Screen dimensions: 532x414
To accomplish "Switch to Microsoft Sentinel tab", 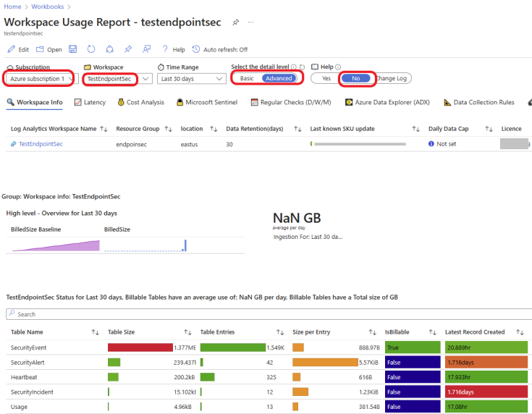I will 207,102.
